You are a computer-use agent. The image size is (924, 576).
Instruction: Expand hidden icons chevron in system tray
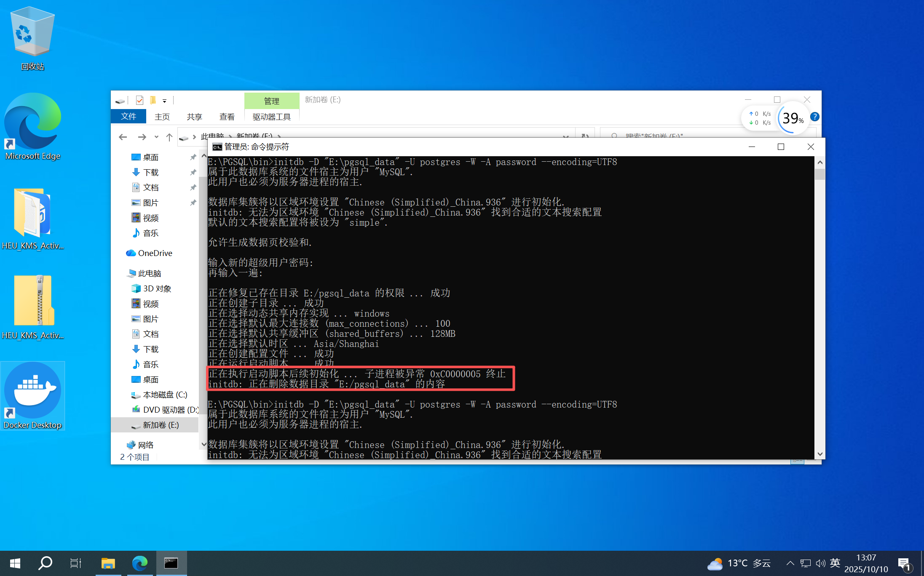(790, 563)
